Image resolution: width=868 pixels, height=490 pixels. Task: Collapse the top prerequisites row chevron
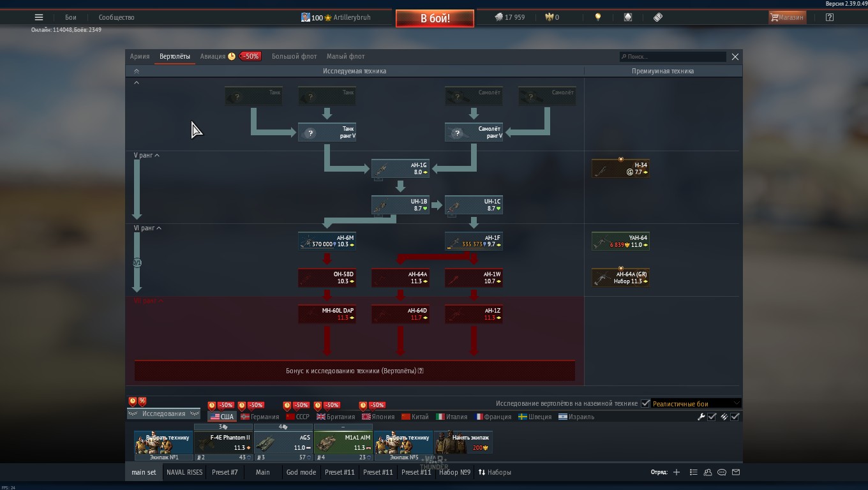click(136, 82)
